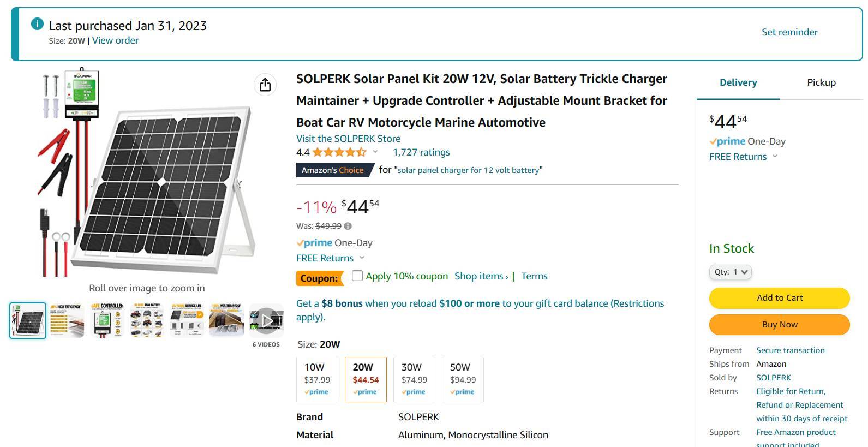
Task: Click the first product image thumbnail
Action: 27,320
